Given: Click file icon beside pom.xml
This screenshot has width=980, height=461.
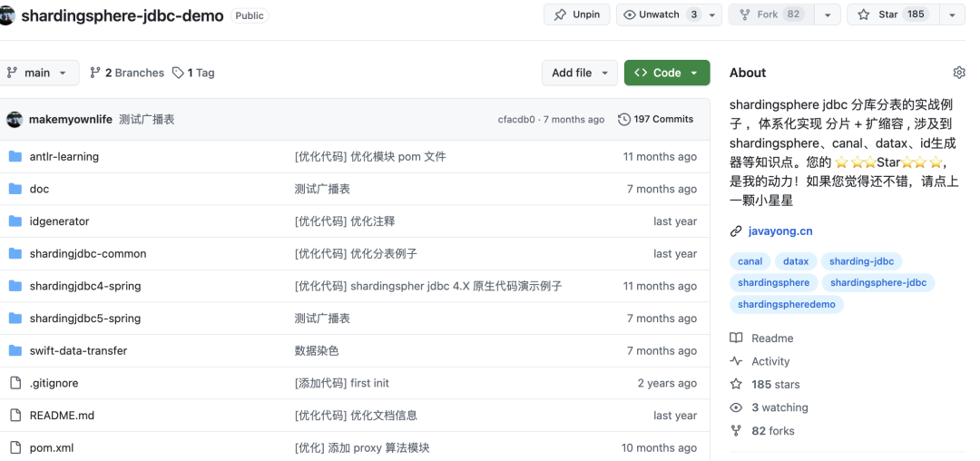Looking at the screenshot, I should click(15, 448).
